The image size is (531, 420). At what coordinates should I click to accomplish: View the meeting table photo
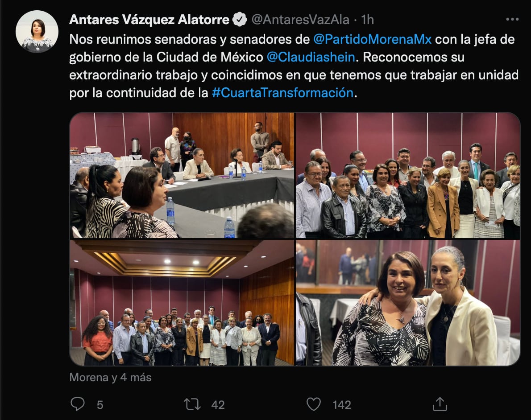pyautogui.click(x=182, y=175)
